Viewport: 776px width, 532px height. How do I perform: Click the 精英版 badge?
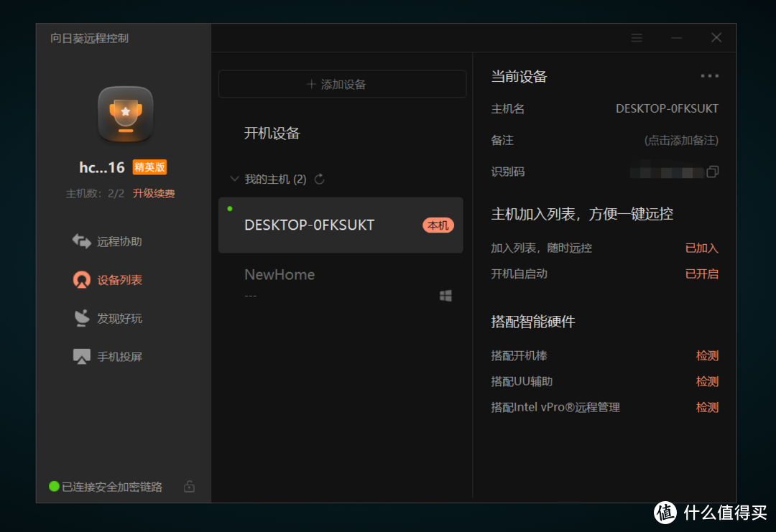[149, 167]
